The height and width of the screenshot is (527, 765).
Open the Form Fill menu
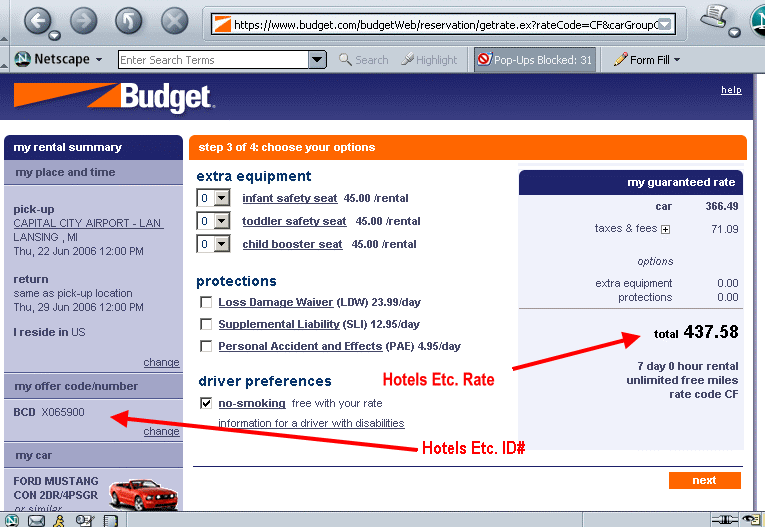tap(647, 60)
